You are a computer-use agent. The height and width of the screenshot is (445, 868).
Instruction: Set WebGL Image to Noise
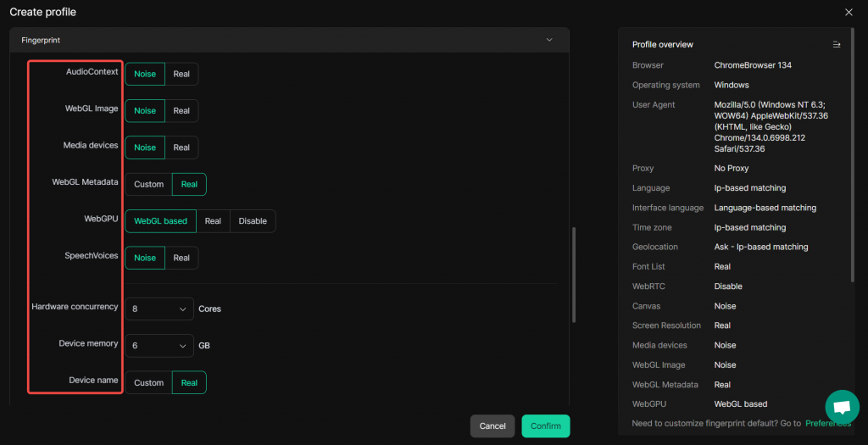[x=145, y=111]
